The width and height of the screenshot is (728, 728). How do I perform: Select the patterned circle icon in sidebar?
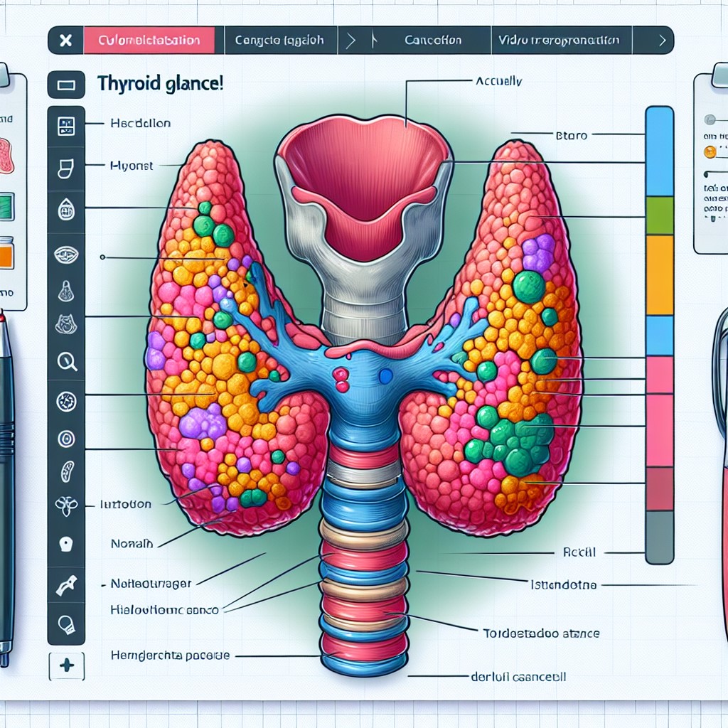click(66, 402)
